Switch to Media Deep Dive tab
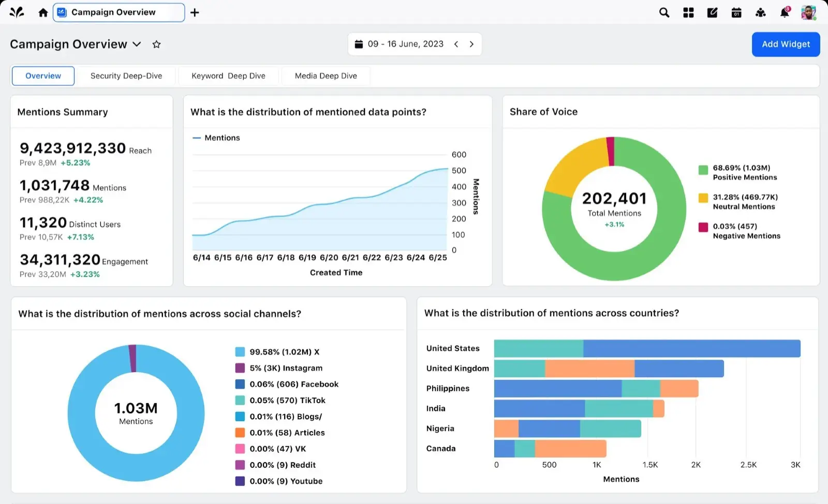 [326, 76]
